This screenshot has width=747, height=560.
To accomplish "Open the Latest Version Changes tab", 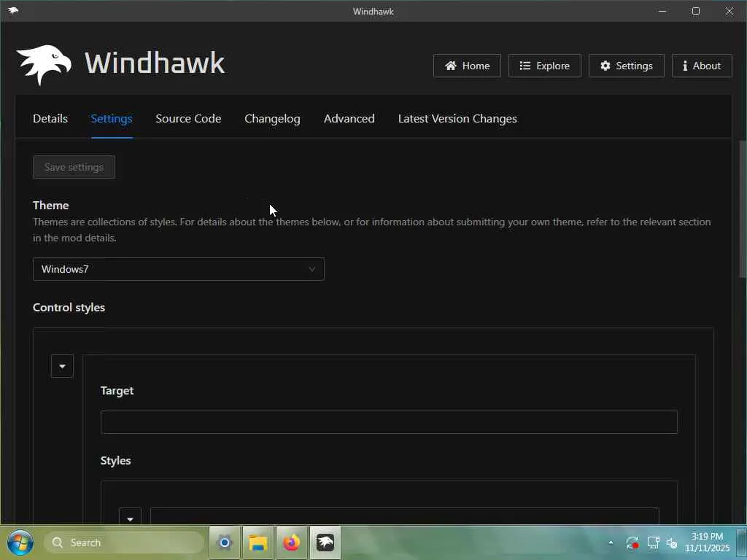I will tap(457, 119).
